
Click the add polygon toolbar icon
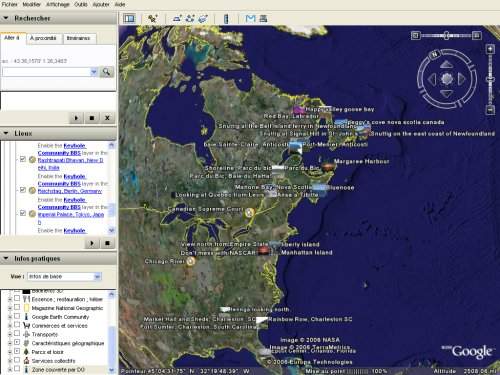pos(177,18)
